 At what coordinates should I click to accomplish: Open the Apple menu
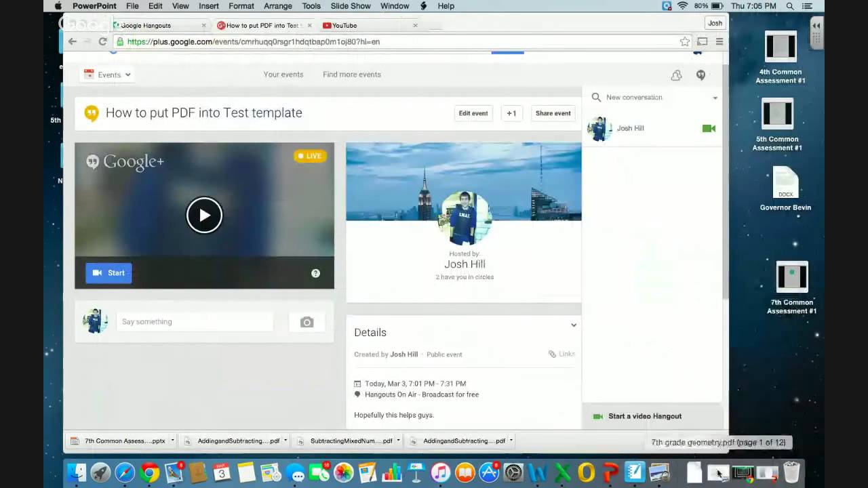pos(57,6)
